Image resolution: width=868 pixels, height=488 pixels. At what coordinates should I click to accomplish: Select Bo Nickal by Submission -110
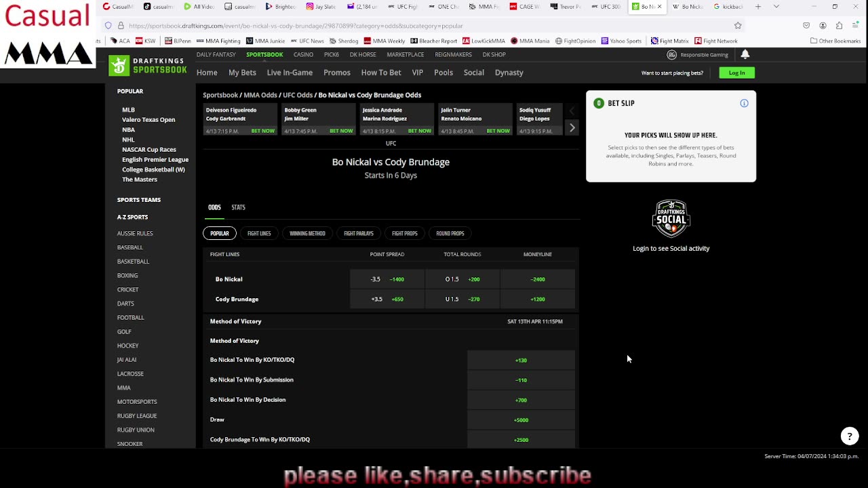(521, 380)
